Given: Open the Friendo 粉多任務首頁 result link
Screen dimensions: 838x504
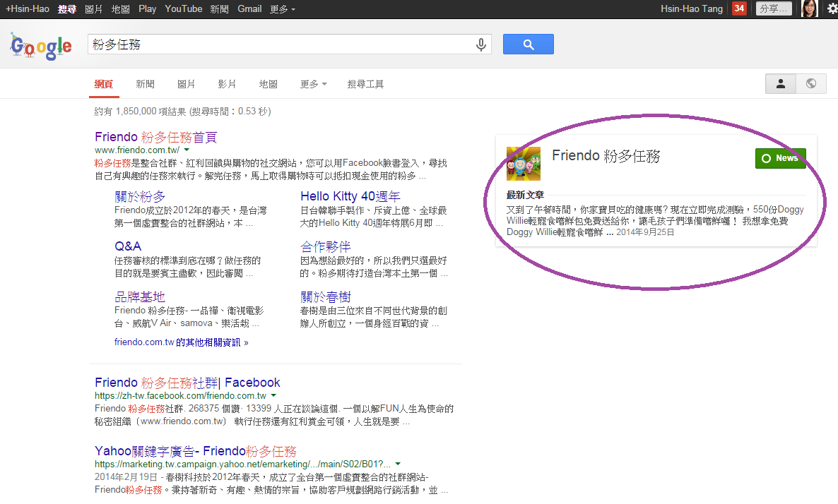Looking at the screenshot, I should [x=155, y=137].
